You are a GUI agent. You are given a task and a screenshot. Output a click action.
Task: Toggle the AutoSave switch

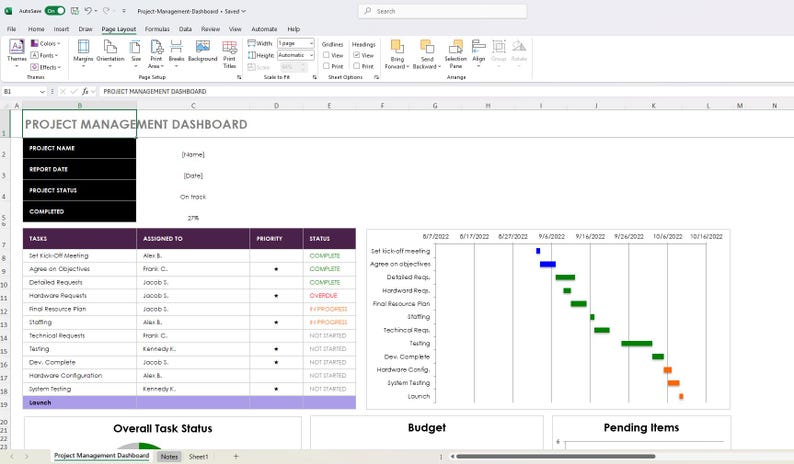55,11
